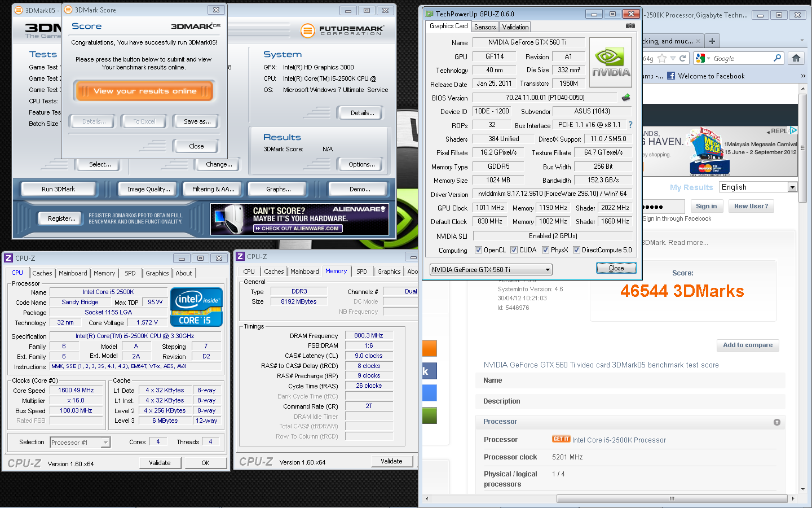Close the current browser tab with its x
This screenshot has height=508, width=812.
click(x=698, y=41)
